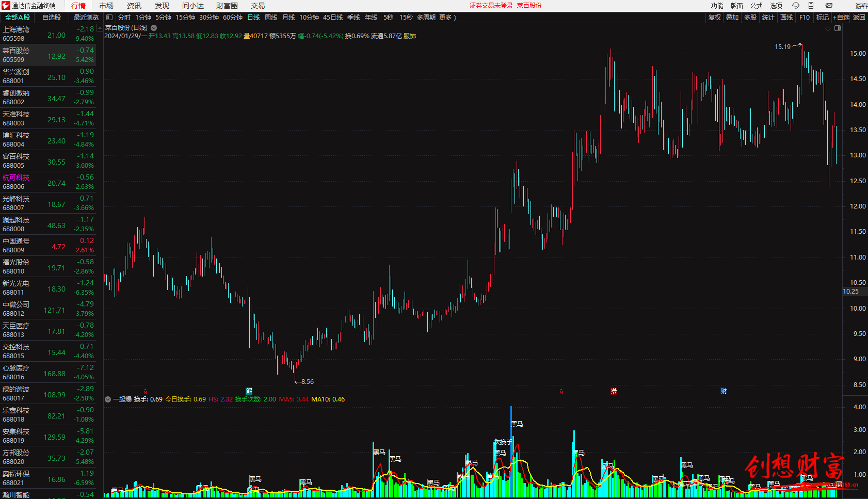Open the mail message icon
The image size is (868, 499).
[x=829, y=6]
